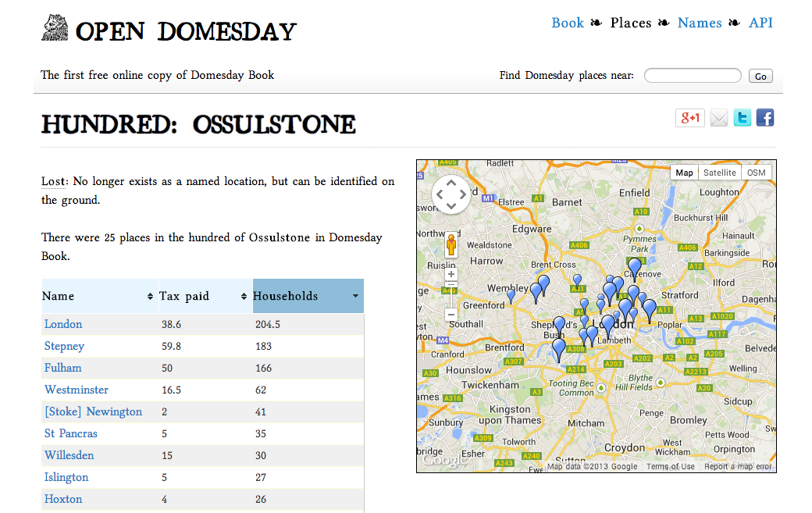Click Report a map error link

(x=737, y=466)
